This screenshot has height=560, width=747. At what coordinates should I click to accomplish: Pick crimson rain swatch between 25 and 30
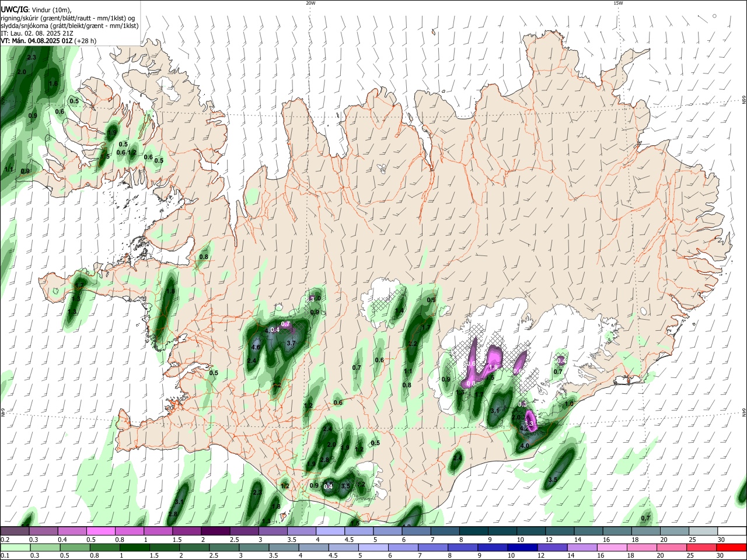(x=701, y=547)
